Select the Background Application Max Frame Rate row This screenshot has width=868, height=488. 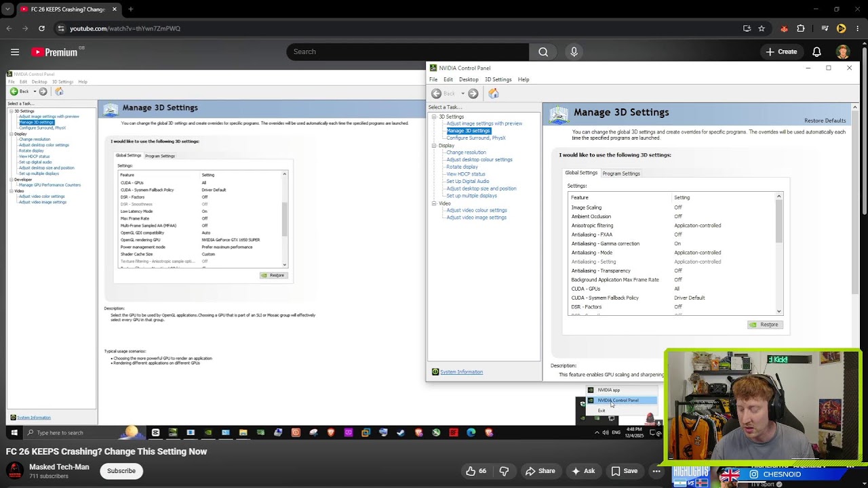[671, 280]
